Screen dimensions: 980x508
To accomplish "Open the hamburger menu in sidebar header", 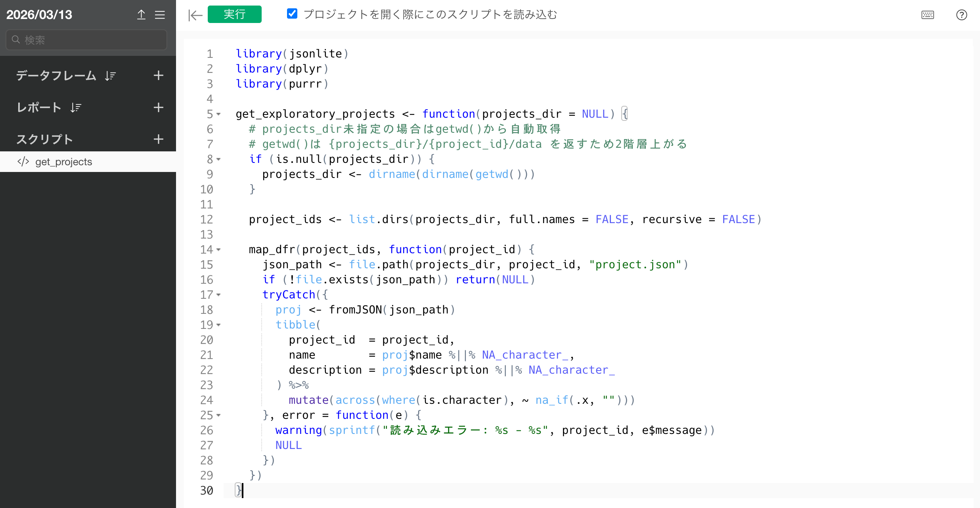I will 160,15.
